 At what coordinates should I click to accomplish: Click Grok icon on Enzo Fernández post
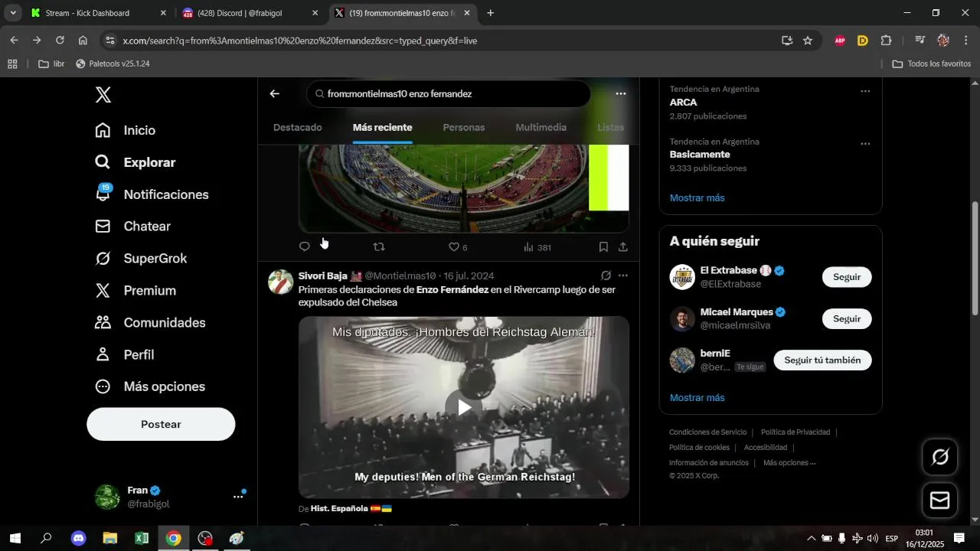coord(606,275)
